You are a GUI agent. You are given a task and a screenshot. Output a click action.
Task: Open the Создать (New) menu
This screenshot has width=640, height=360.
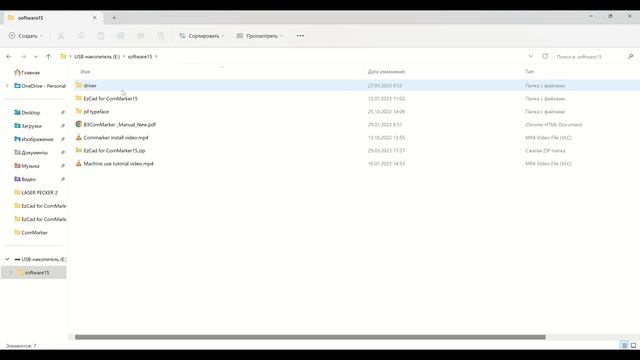coord(25,36)
